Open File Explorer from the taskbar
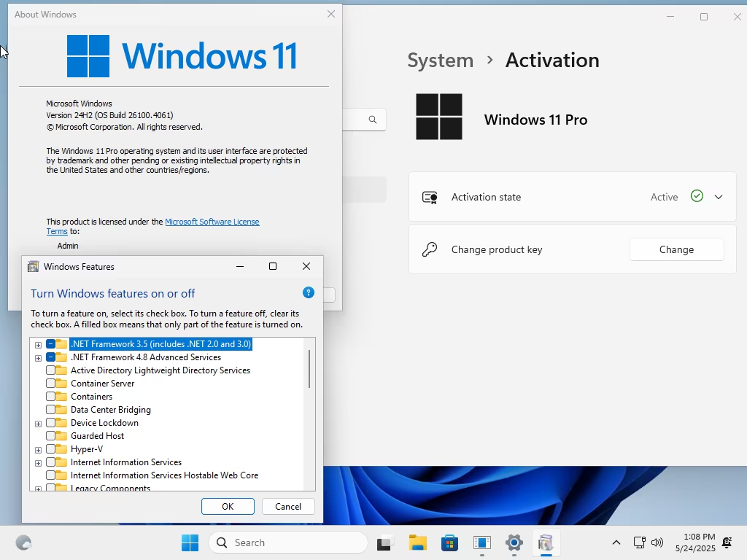 tap(418, 542)
